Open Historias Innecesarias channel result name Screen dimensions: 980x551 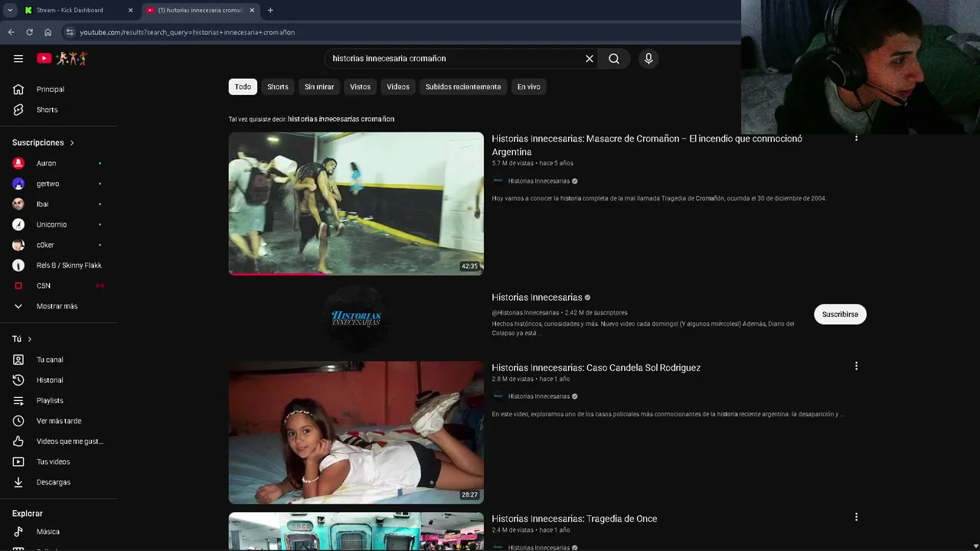pos(537,297)
